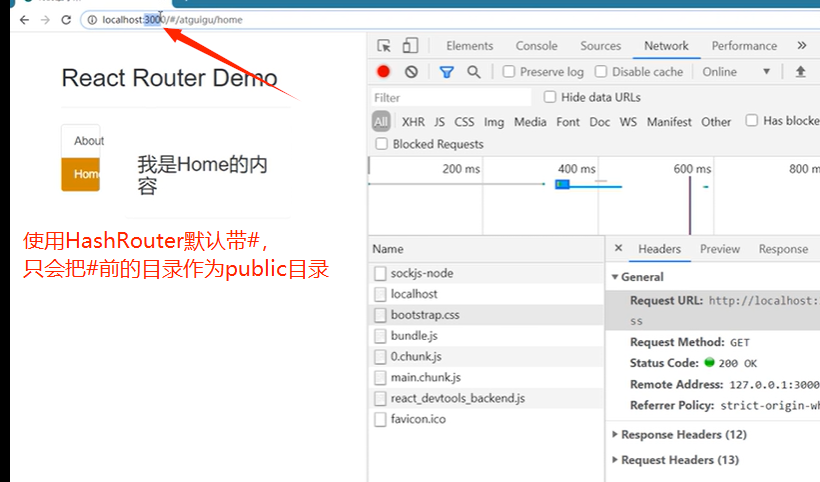
Task: Switch to the Network tab
Action: click(x=666, y=46)
